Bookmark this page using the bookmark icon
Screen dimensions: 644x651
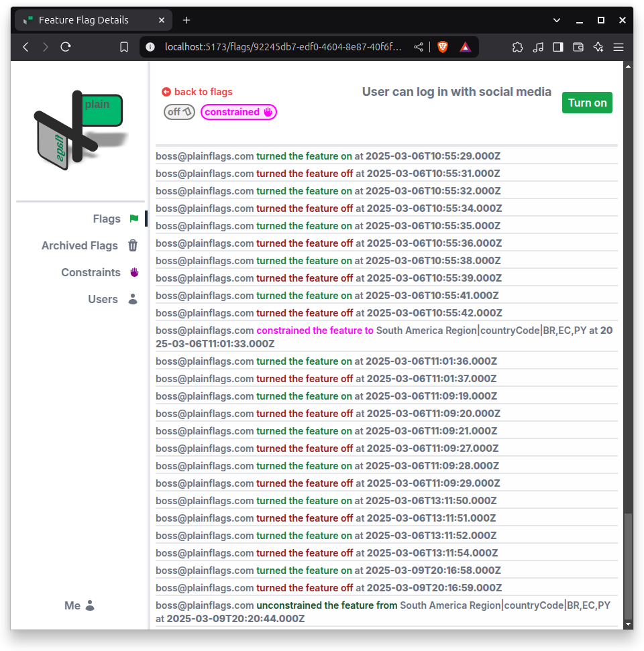(x=124, y=47)
